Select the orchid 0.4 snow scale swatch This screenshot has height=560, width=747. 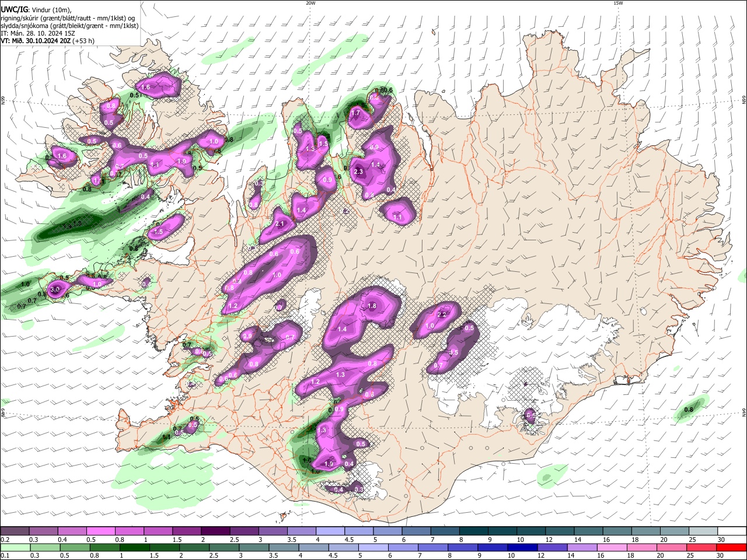(72, 531)
